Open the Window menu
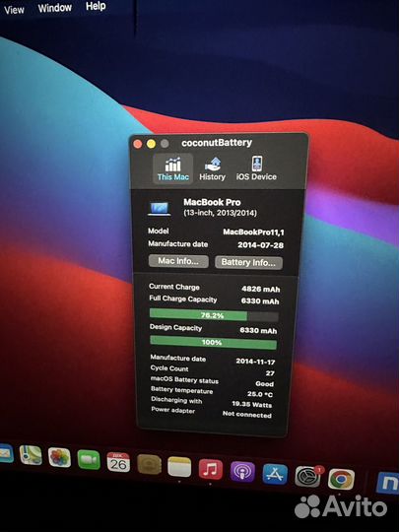399x532 pixels. tap(54, 8)
